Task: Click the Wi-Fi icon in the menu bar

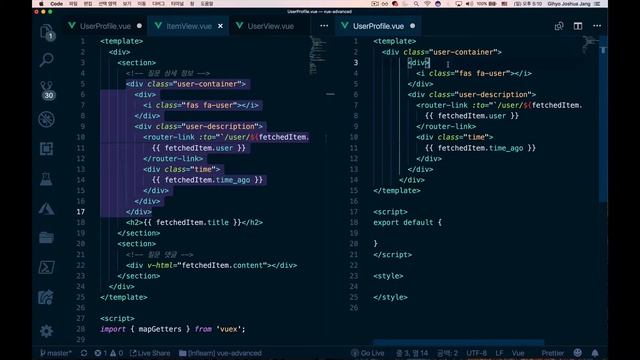Action: point(427,4)
